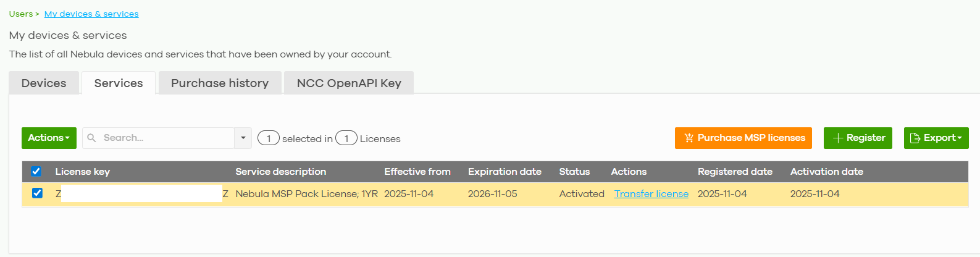Expand the search filter dropdown arrow
The width and height of the screenshot is (980, 257).
[243, 138]
